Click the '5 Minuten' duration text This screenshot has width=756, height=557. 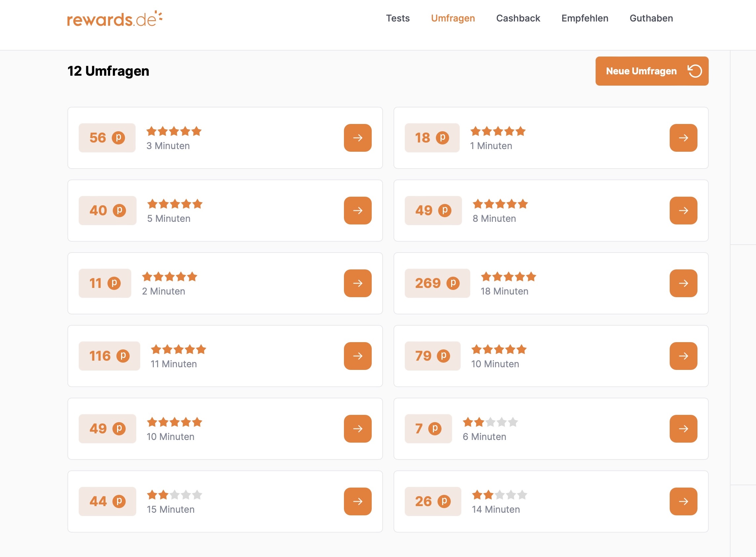pos(169,219)
